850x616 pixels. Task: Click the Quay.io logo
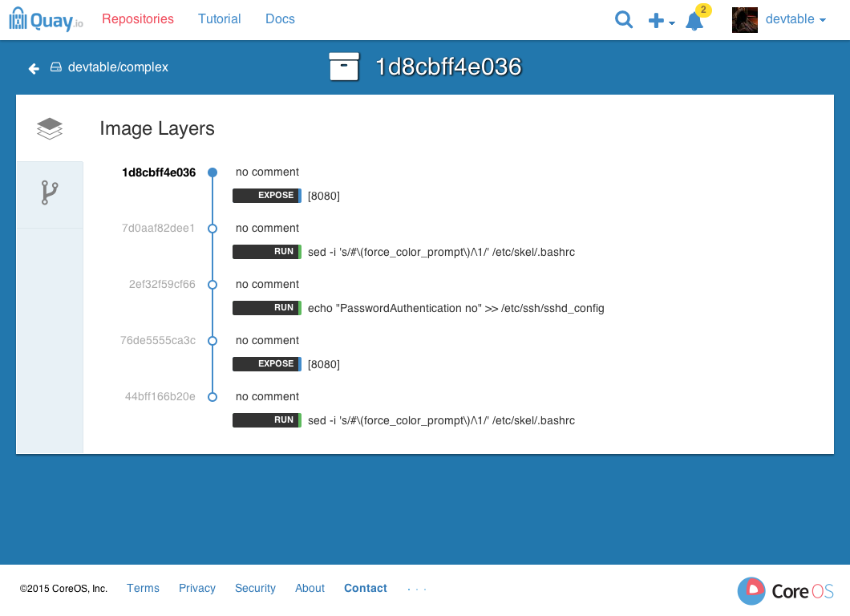46,19
